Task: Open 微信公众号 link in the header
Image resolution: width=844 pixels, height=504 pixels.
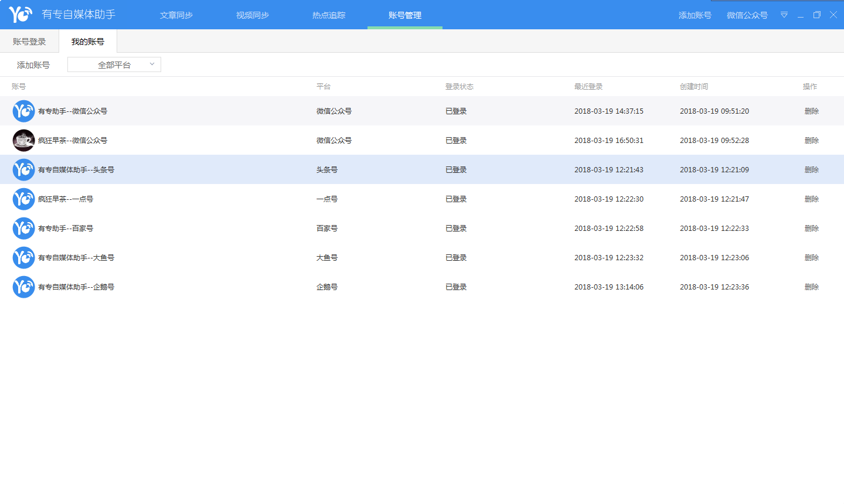Action: coord(747,15)
